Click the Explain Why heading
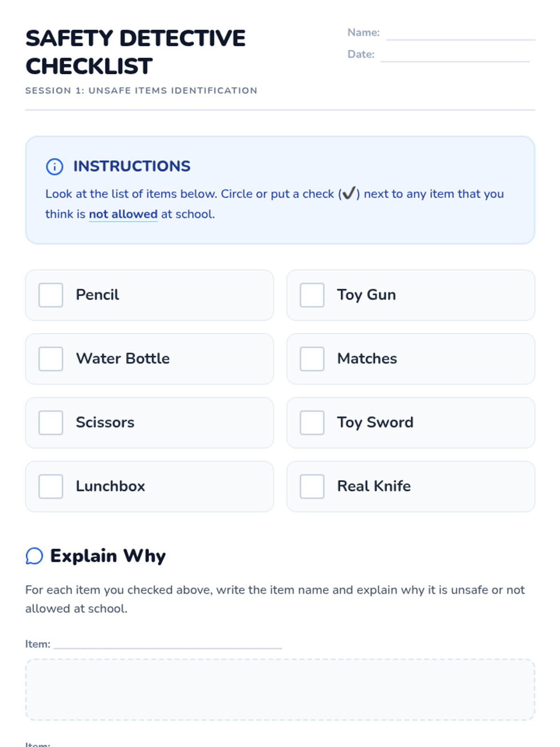 tap(108, 556)
